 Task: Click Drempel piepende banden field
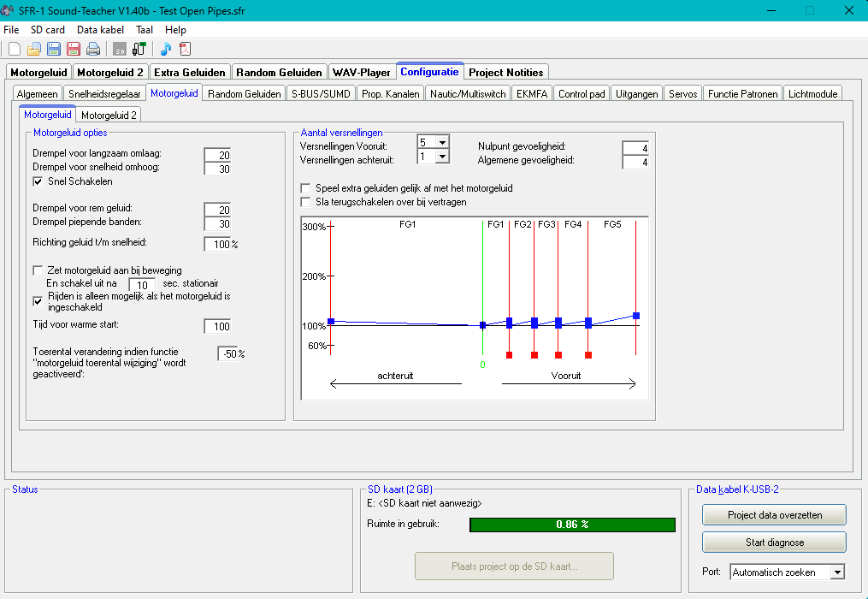[x=217, y=223]
